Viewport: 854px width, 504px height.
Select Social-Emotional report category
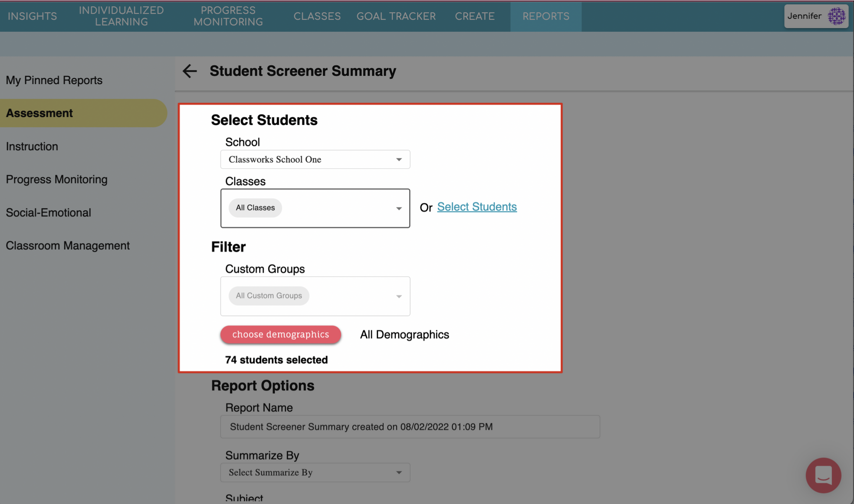[49, 213]
